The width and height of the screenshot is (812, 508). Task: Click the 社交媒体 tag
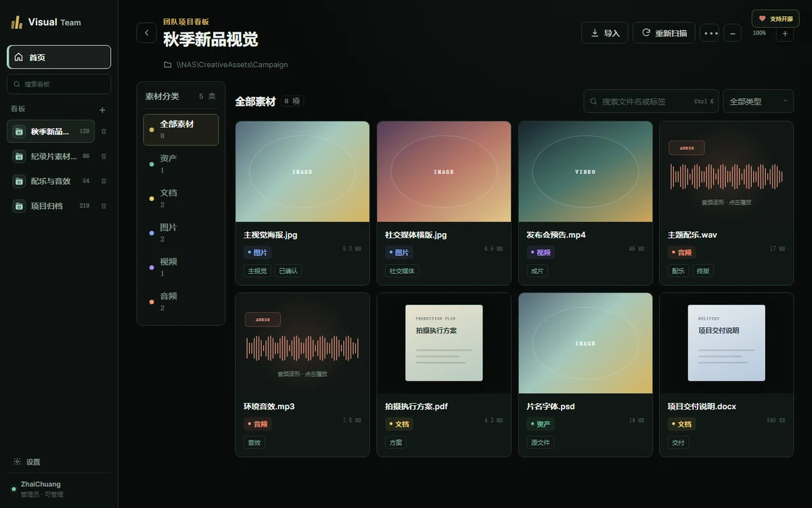pos(402,271)
